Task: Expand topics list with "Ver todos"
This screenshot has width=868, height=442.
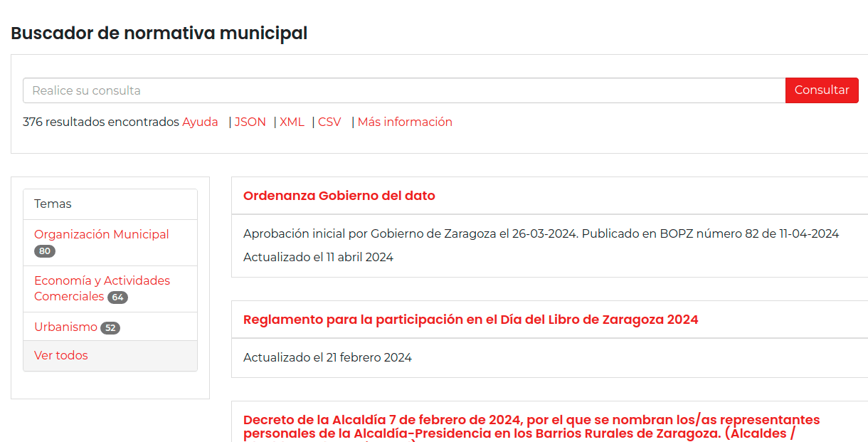Action: 61,355
